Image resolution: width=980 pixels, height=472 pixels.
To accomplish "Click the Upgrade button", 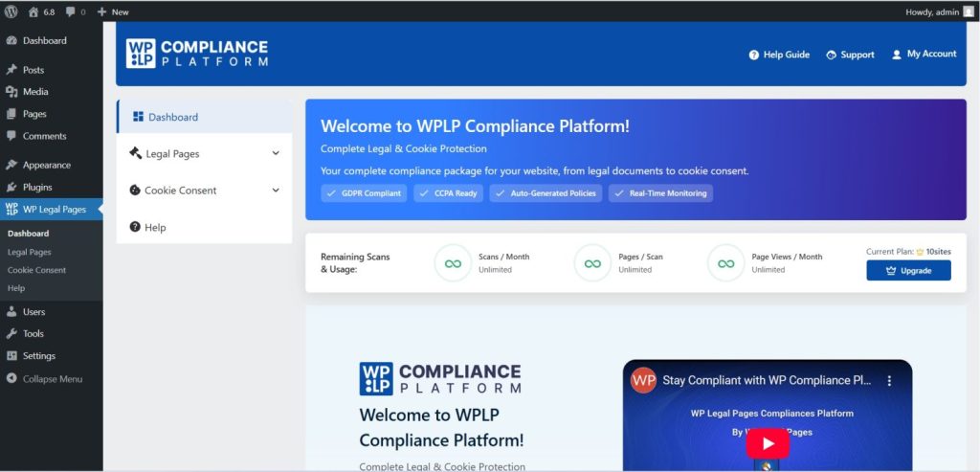I will tap(909, 271).
